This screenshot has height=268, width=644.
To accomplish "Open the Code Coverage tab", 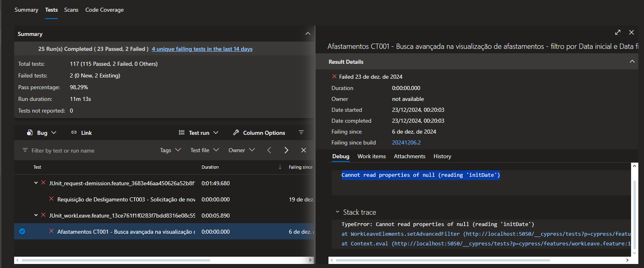I will point(104,10).
